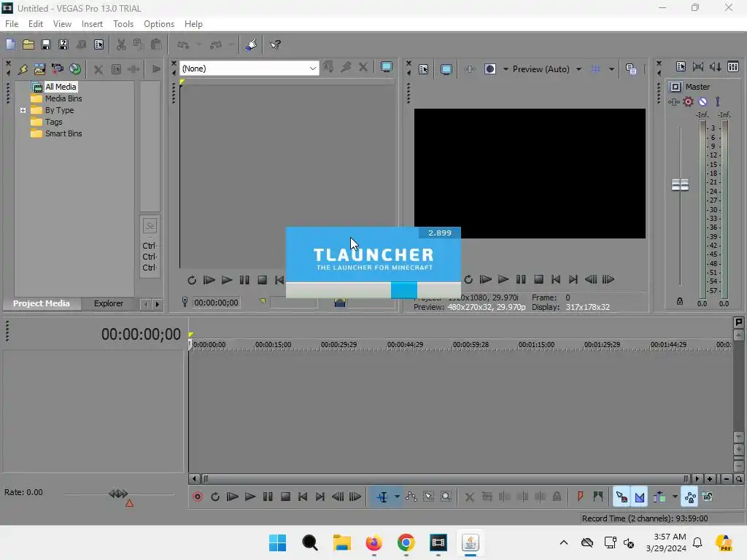Import media with lightning bolt icon
This screenshot has height=560, width=747.
(x=23, y=69)
